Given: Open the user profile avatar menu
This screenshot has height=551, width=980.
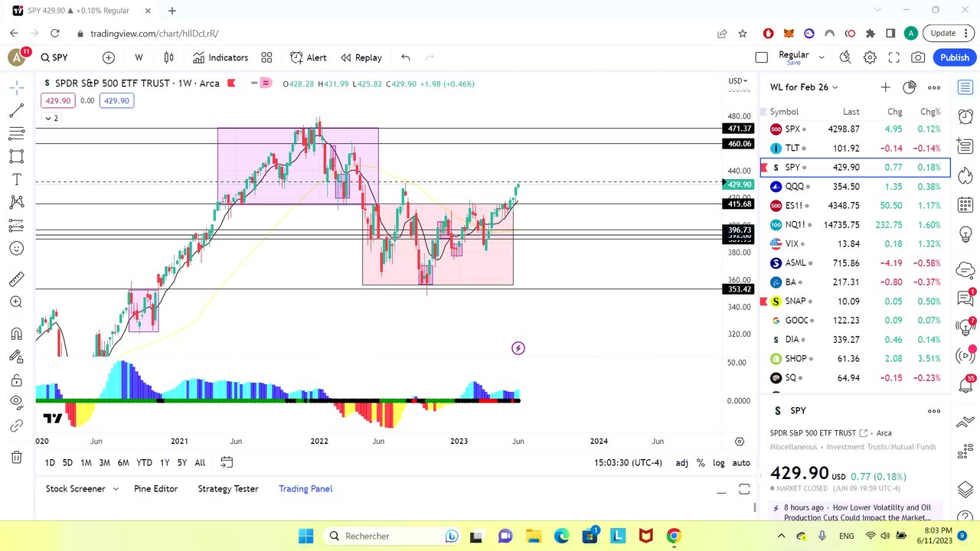Looking at the screenshot, I should 16,57.
